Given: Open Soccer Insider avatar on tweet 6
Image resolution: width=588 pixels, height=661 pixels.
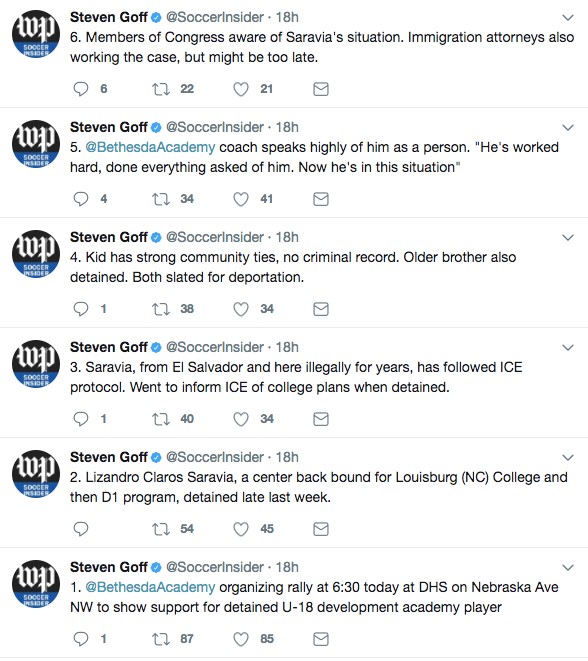Looking at the screenshot, I should [35, 34].
